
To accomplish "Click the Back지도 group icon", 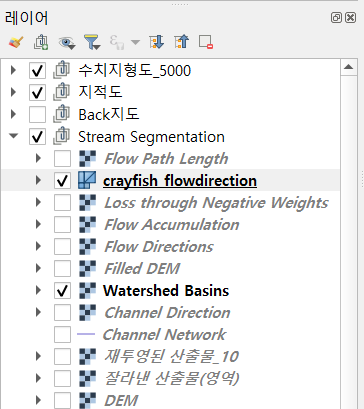I will 62,114.
